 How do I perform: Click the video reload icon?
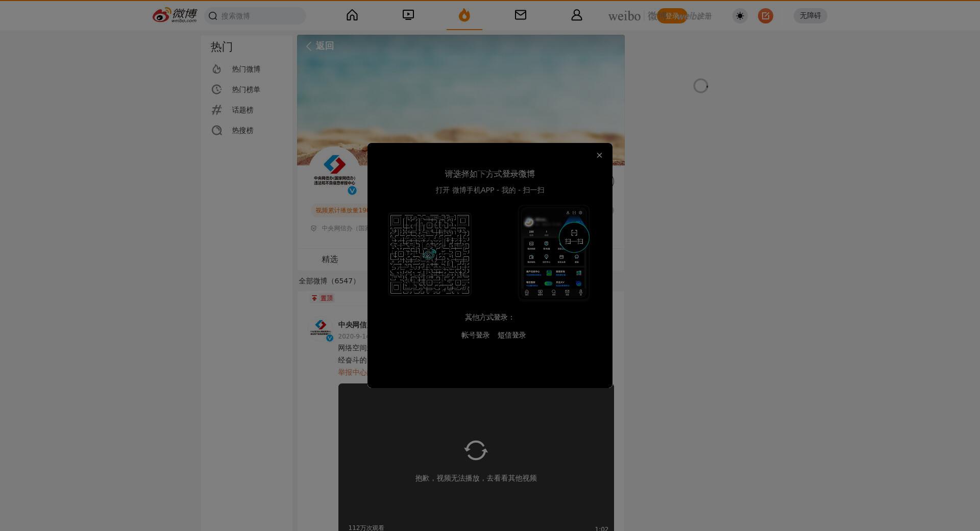[476, 450]
